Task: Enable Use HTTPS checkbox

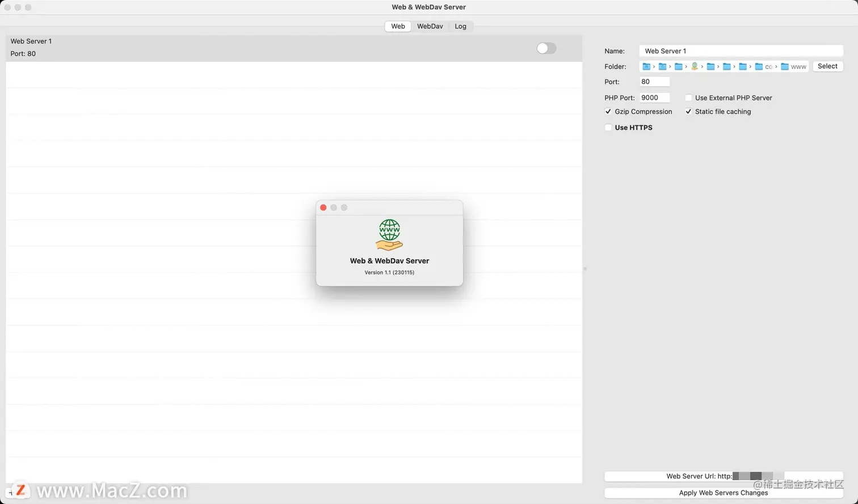Action: coord(608,128)
